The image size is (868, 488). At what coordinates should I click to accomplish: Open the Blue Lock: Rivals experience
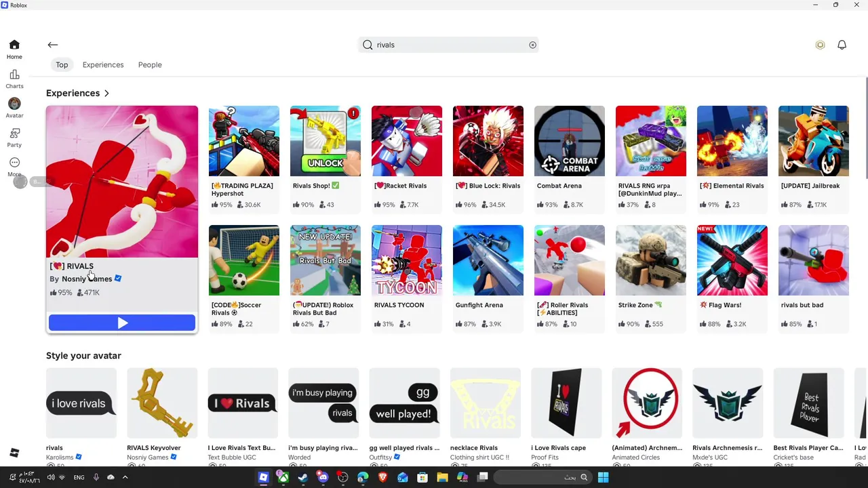tap(488, 159)
